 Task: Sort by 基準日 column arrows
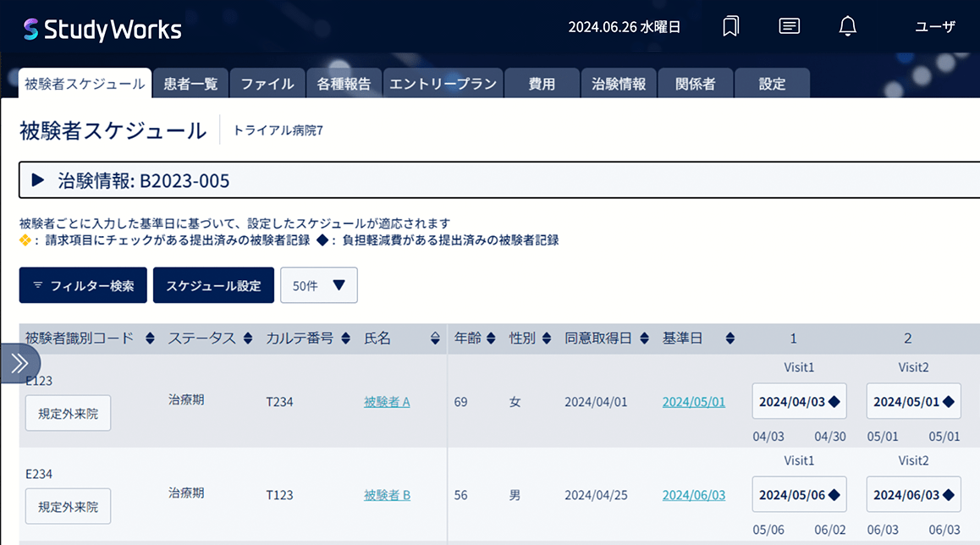(x=730, y=339)
